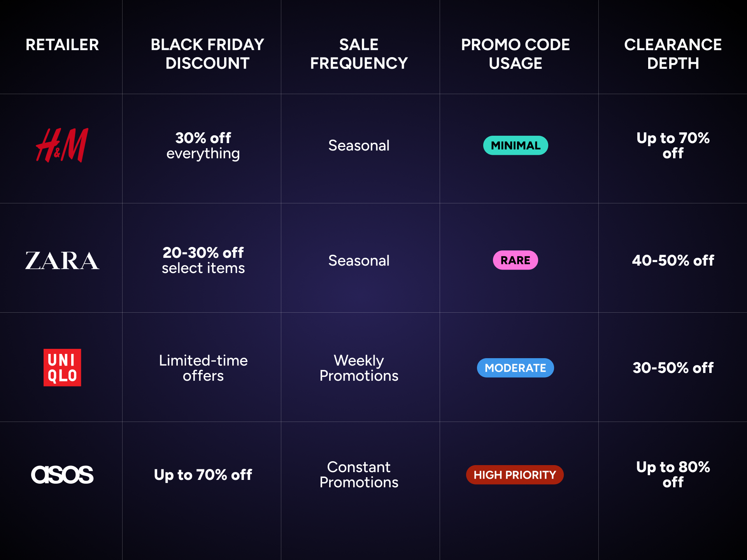Click the SALE FREQUENCY column header
The image size is (747, 560).
(359, 54)
